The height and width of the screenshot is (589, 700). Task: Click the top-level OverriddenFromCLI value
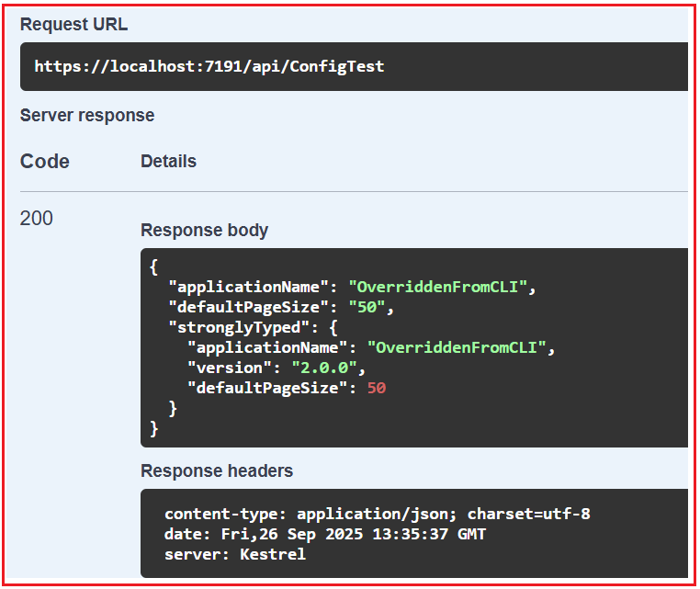437,287
